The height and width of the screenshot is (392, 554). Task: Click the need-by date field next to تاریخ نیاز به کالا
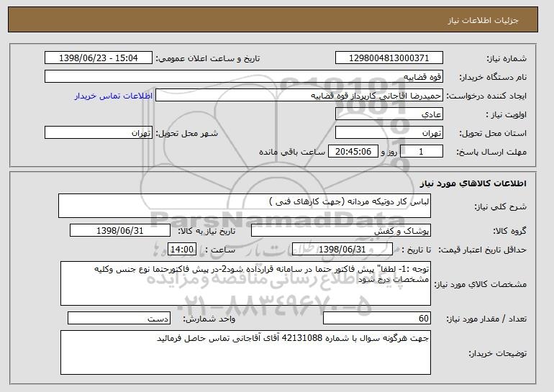tap(120, 231)
